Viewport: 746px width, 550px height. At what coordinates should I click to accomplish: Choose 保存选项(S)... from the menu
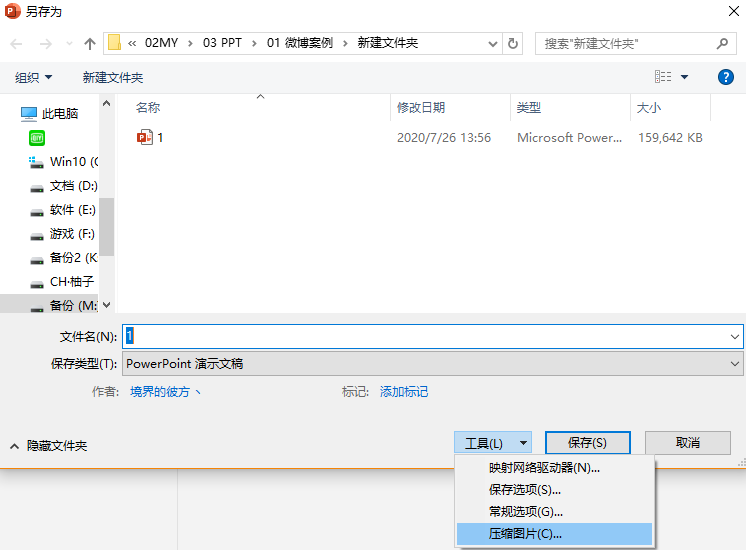pyautogui.click(x=554, y=490)
